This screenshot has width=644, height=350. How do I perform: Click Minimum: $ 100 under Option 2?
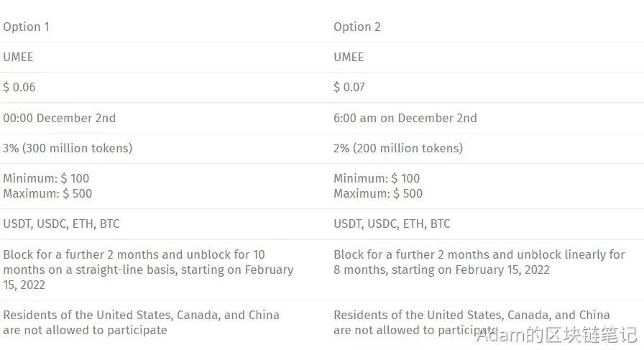(377, 178)
